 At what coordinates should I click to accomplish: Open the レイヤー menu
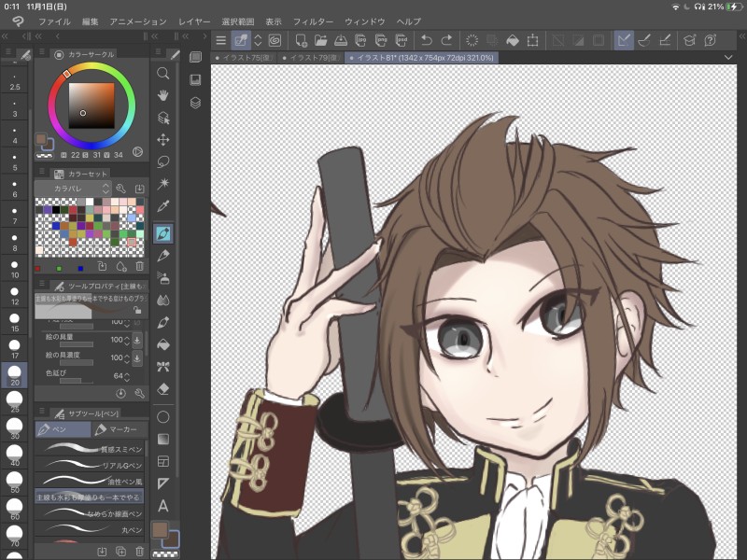click(194, 21)
